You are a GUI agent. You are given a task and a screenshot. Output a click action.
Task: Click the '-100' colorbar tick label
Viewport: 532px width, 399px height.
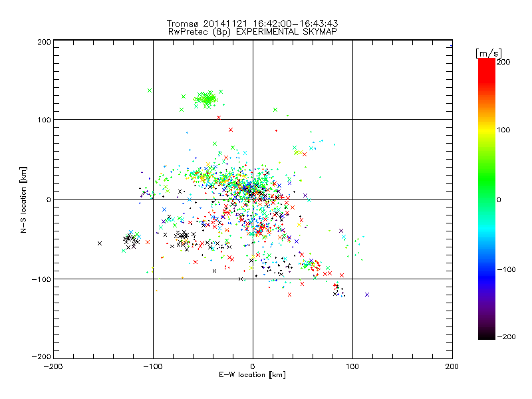pyautogui.click(x=506, y=270)
